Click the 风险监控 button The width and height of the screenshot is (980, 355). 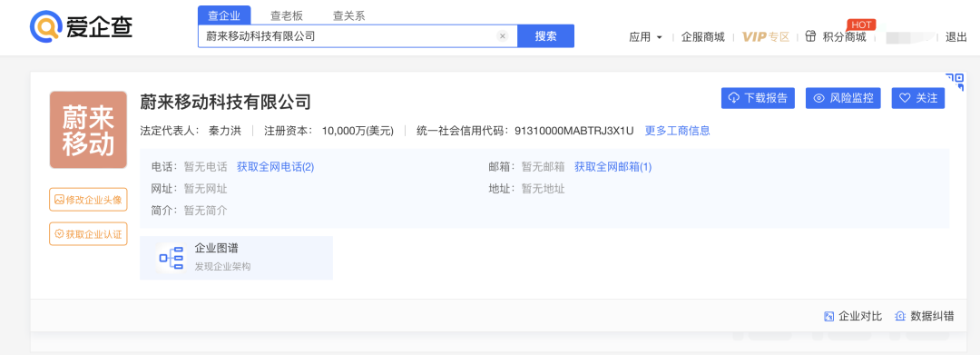[843, 98]
